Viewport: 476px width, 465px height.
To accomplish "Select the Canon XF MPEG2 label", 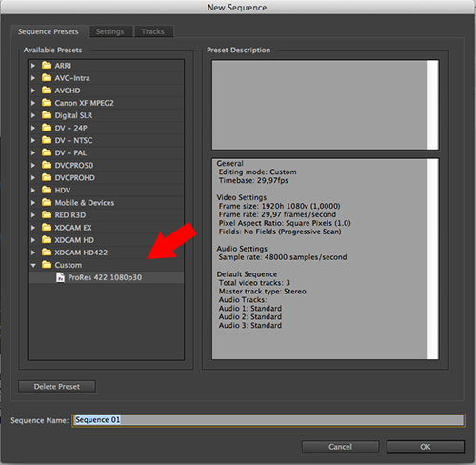I will [x=84, y=103].
